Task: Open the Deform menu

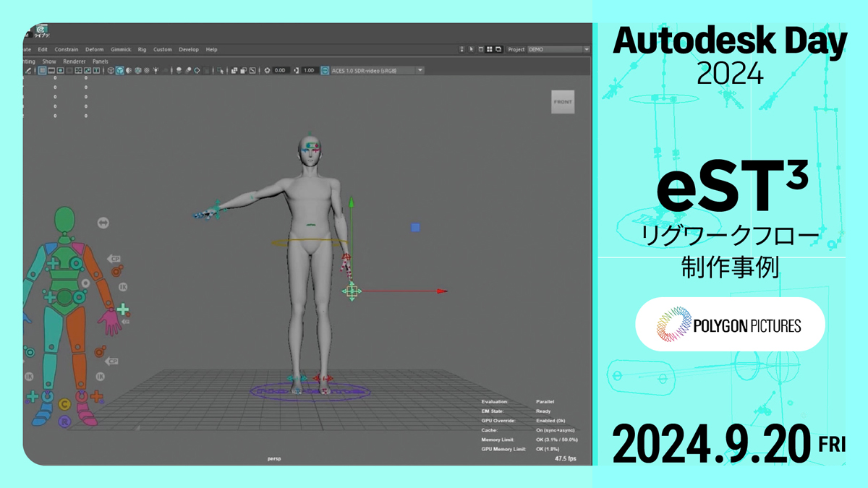Action: pos(95,49)
